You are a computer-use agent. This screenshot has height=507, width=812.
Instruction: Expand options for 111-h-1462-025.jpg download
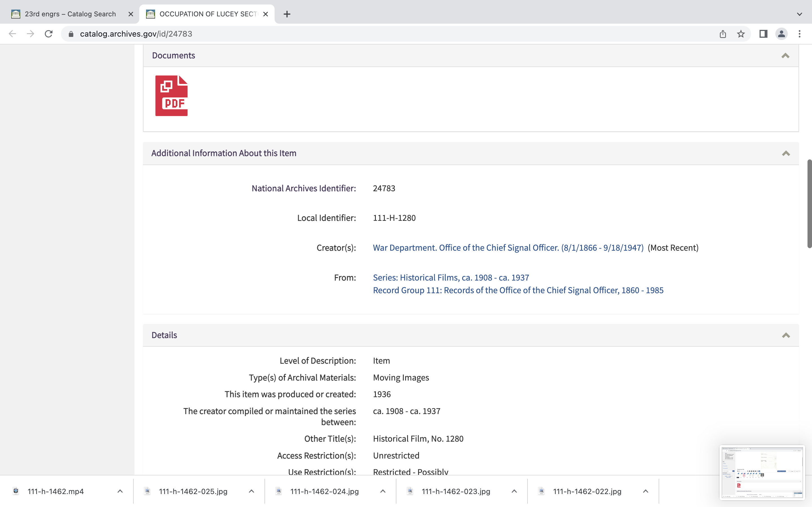coord(251,491)
